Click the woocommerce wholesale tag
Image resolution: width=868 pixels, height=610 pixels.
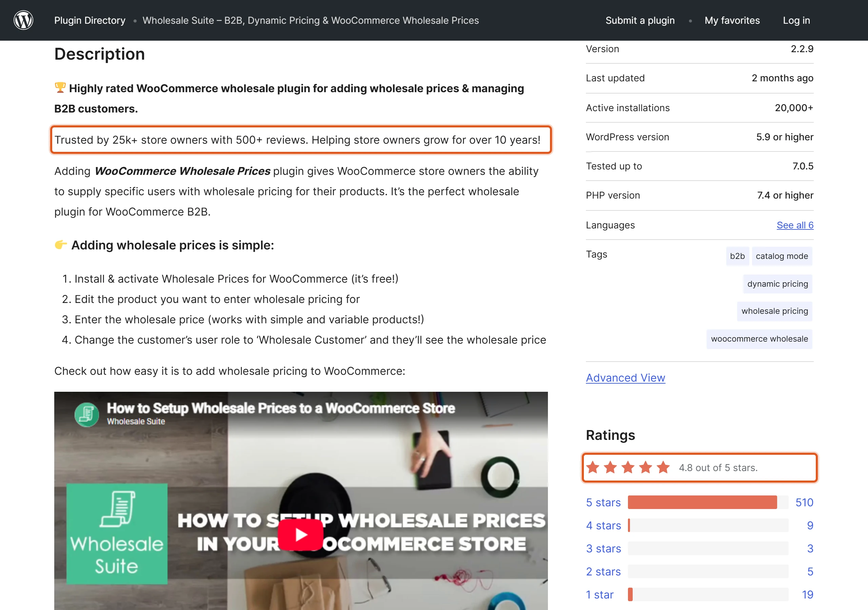(759, 339)
